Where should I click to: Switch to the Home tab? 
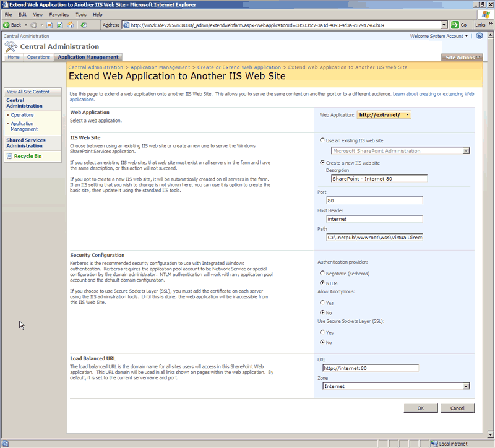(x=14, y=57)
